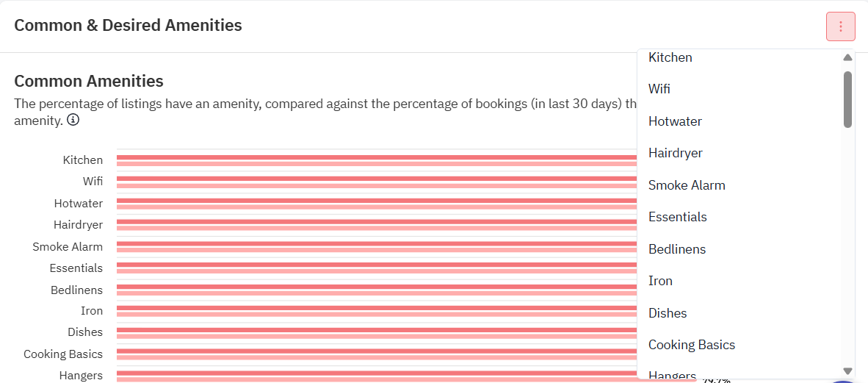The width and height of the screenshot is (868, 383).
Task: Click the Smoke Alarm chart bar
Action: pos(377,247)
